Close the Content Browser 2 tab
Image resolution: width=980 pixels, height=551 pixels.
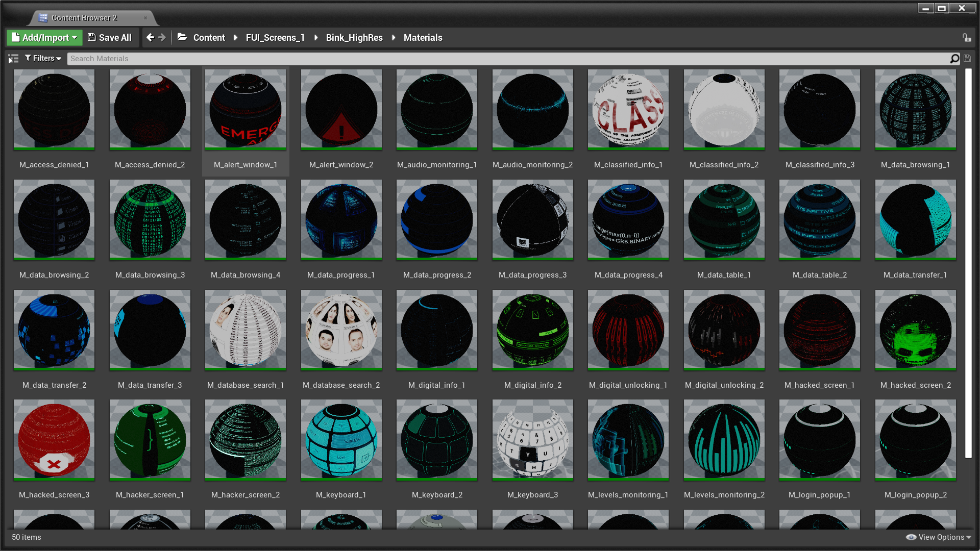(x=145, y=18)
